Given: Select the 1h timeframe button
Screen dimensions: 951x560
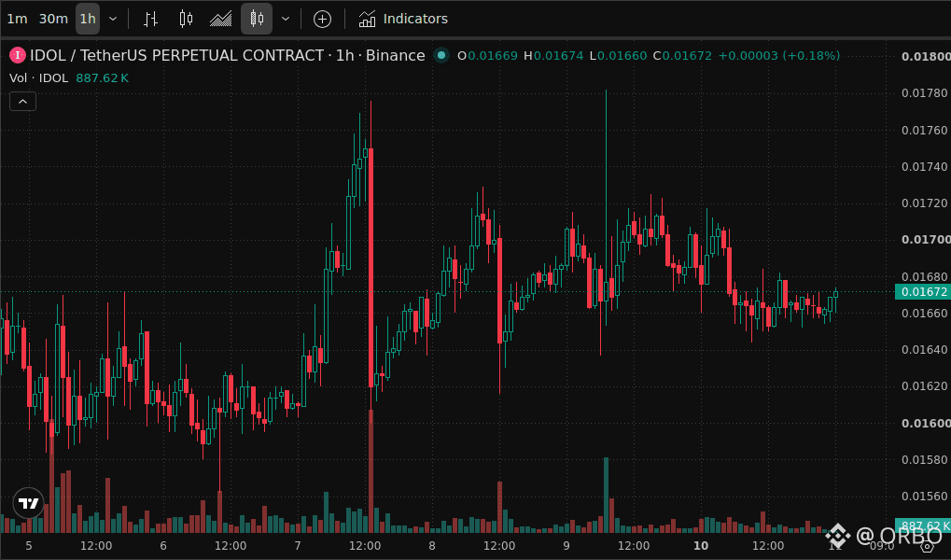Looking at the screenshot, I should point(88,19).
